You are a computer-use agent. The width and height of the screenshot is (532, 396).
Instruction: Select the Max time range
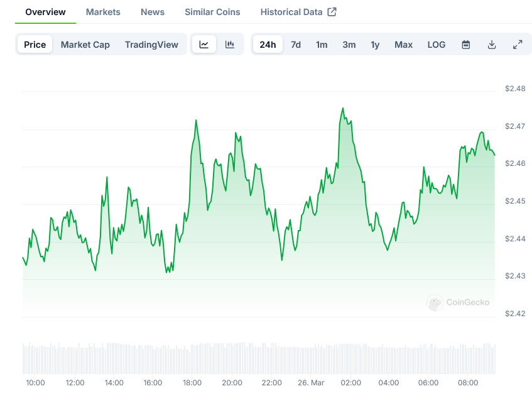403,45
